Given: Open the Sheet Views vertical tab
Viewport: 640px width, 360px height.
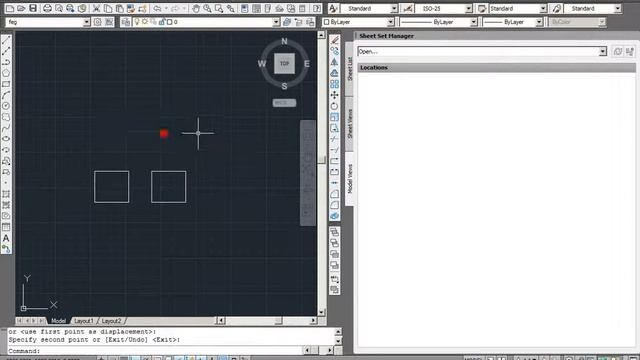Looking at the screenshot, I should coord(349,124).
